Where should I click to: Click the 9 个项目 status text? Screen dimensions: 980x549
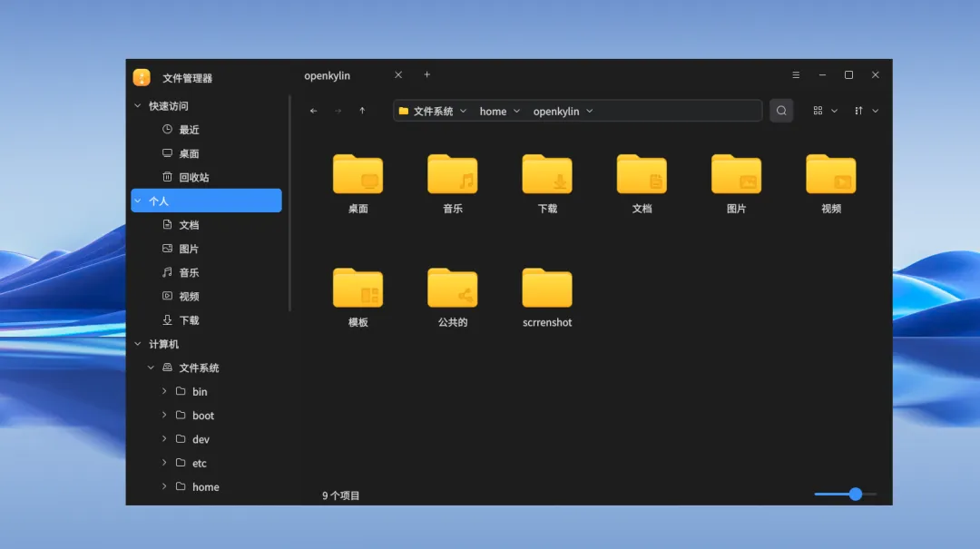[x=340, y=495]
